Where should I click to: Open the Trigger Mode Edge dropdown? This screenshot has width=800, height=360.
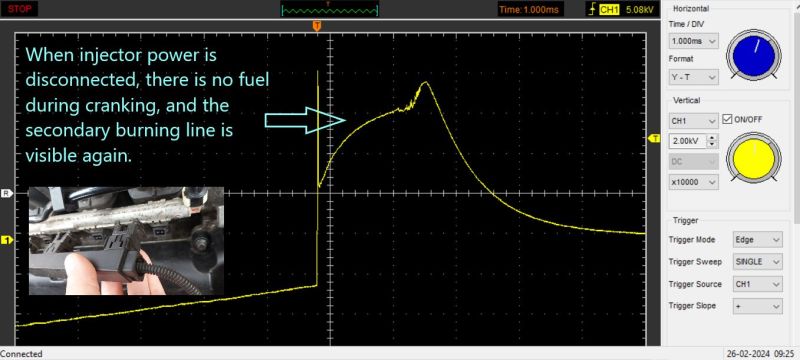coord(757,240)
